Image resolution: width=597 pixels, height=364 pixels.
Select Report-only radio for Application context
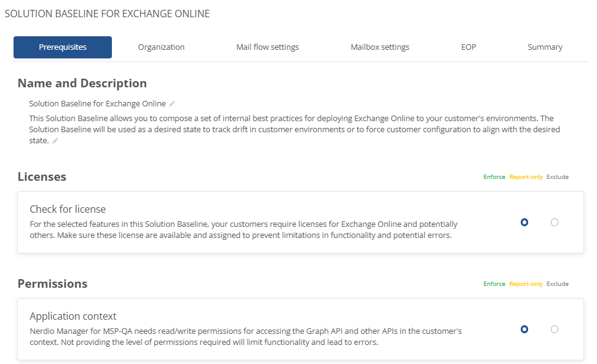point(524,330)
